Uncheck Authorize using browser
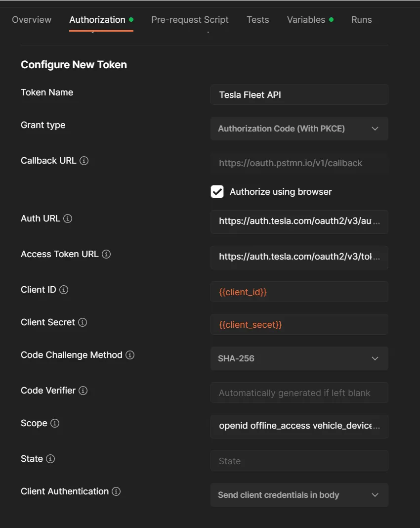The height and width of the screenshot is (528, 420). tap(217, 191)
